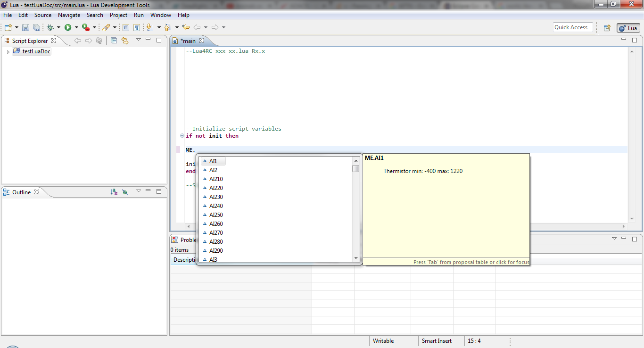Choose AI1 from the proposal list
This screenshot has height=348, width=644.
click(x=213, y=161)
